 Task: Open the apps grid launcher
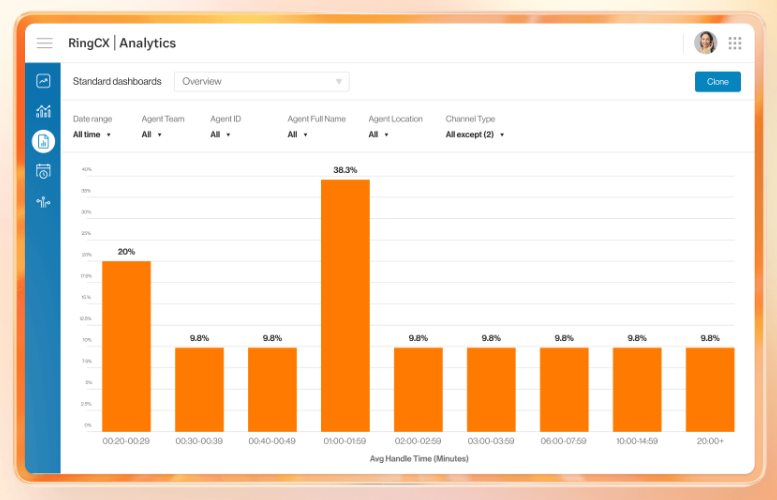[x=735, y=43]
